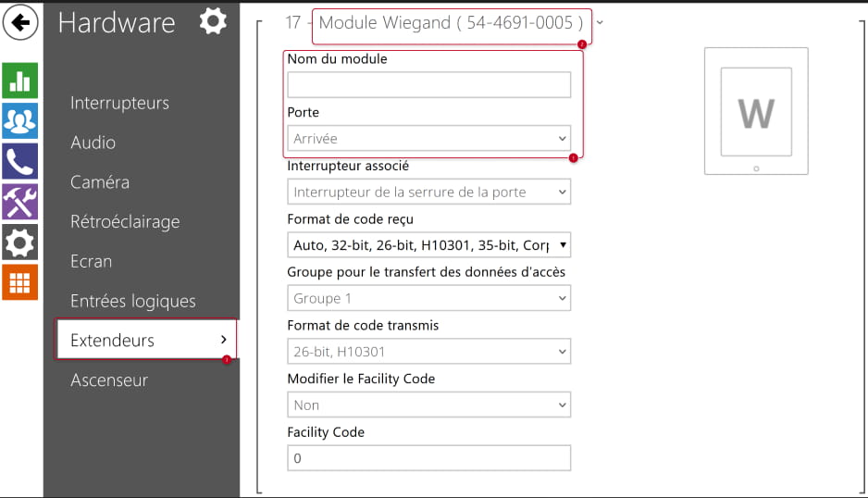Click the Groupe pour le transfert label
868x498 pixels.
426,272
